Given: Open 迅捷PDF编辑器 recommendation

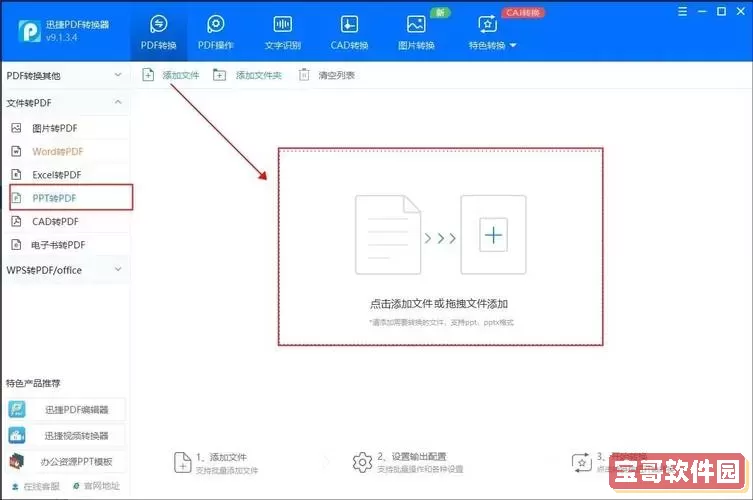Looking at the screenshot, I should tap(66, 409).
